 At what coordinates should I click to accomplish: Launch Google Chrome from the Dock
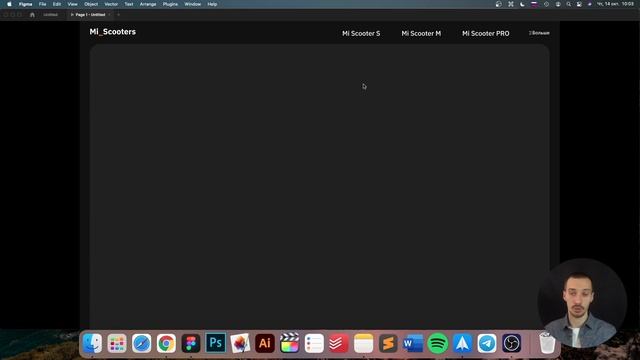(166, 343)
